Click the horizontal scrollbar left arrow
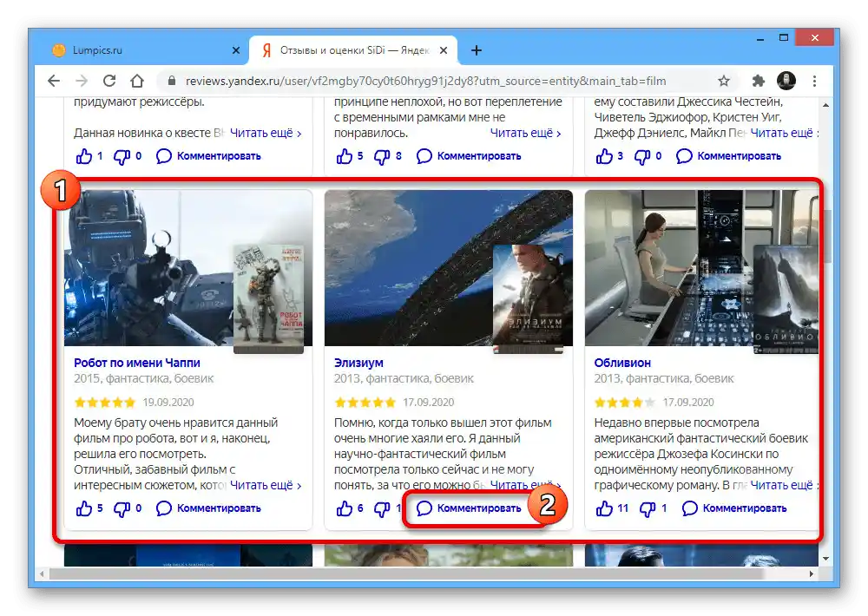Screen dimensions: 868x616 click(x=42, y=574)
